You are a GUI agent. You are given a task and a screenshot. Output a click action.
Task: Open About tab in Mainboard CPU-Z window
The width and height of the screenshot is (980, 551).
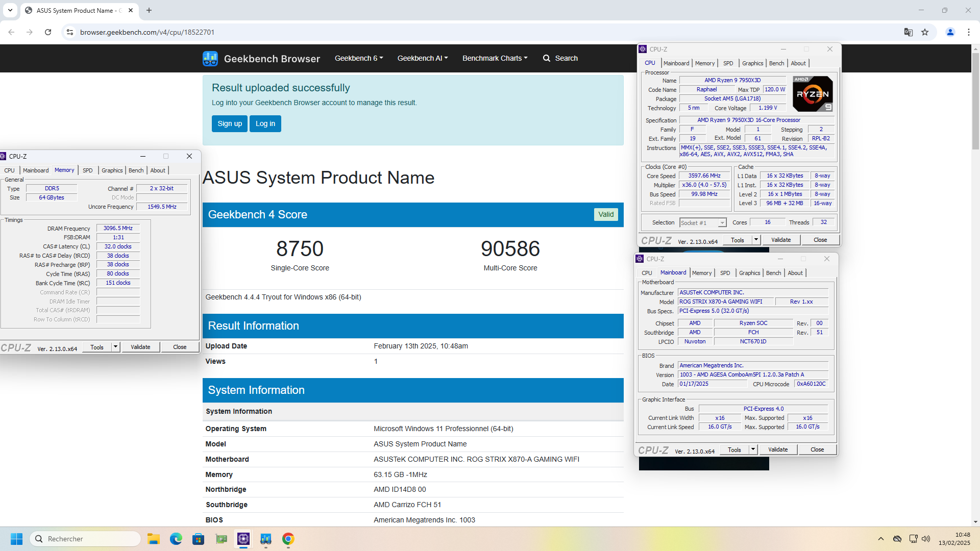click(x=795, y=273)
